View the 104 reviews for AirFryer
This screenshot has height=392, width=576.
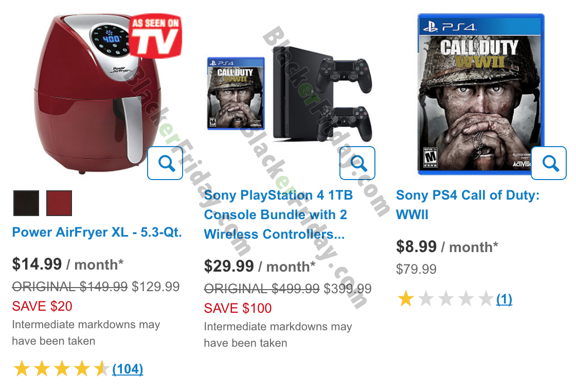pyautogui.click(x=128, y=369)
